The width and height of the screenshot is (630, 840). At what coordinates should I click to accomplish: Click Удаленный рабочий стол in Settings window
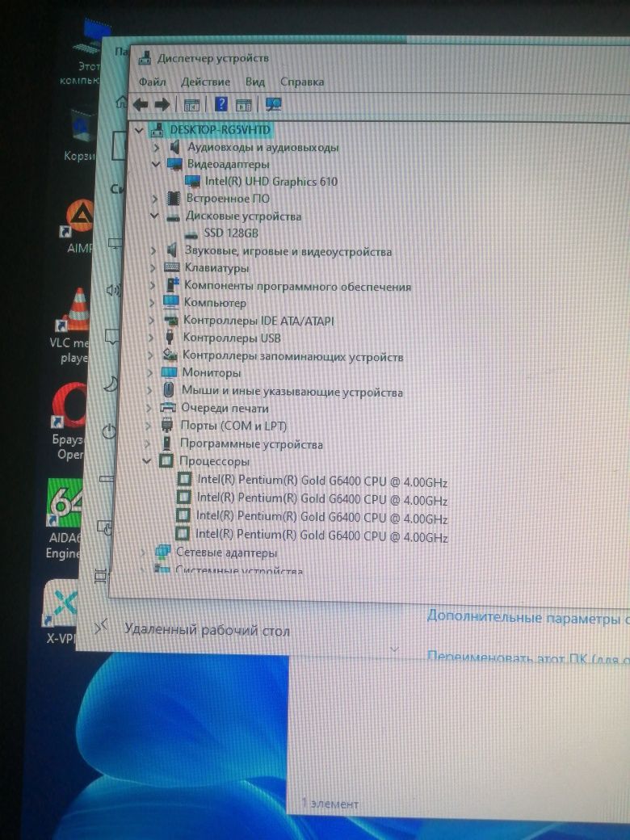pyautogui.click(x=207, y=629)
